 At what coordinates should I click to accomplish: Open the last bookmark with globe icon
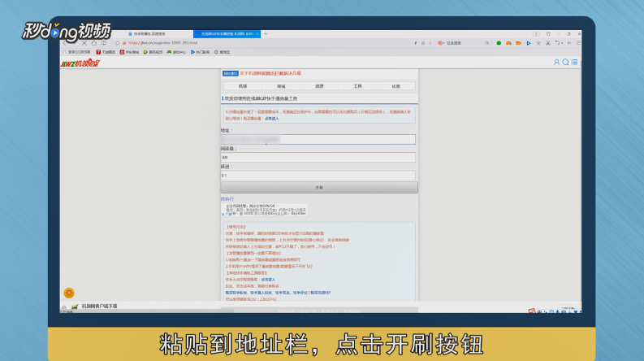223,52
